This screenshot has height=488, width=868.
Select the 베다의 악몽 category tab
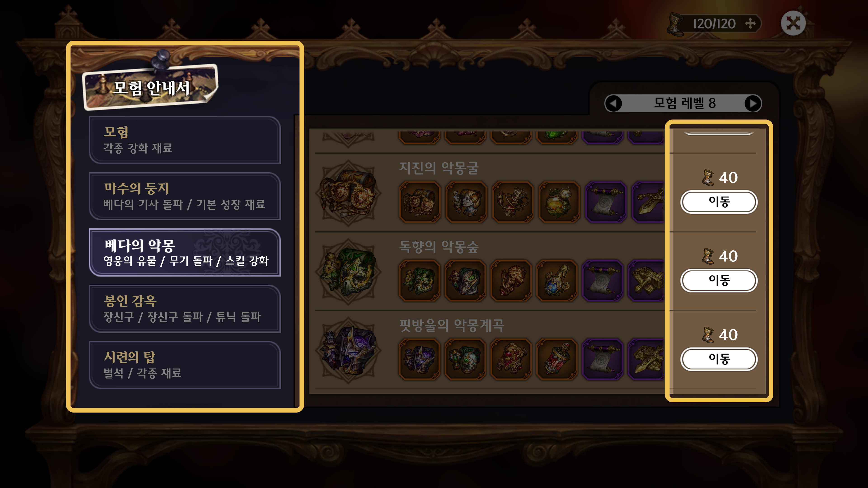(x=185, y=252)
